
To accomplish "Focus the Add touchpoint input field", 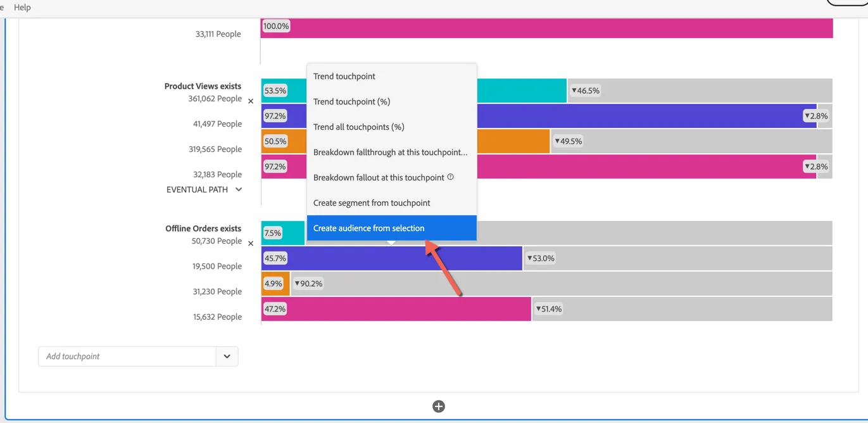I will coord(127,357).
